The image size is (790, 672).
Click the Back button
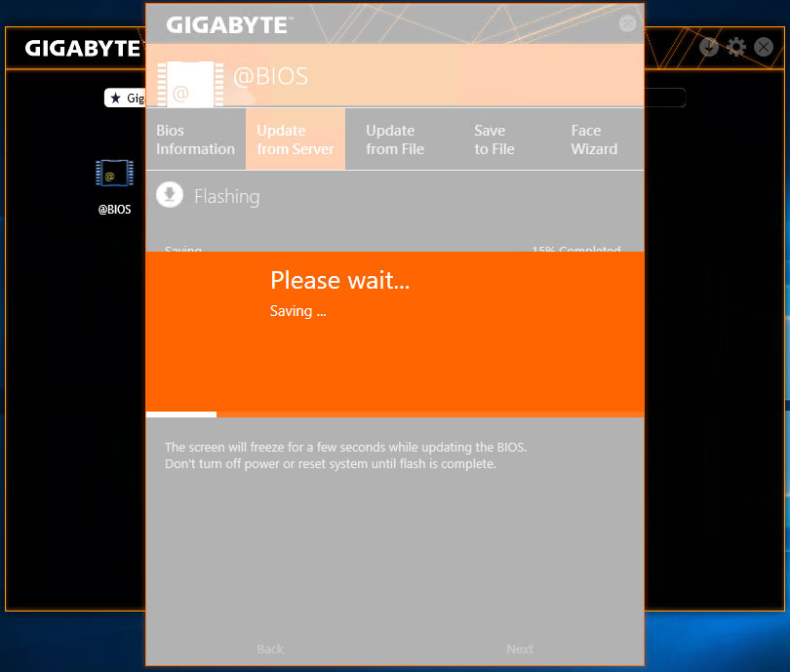click(270, 649)
